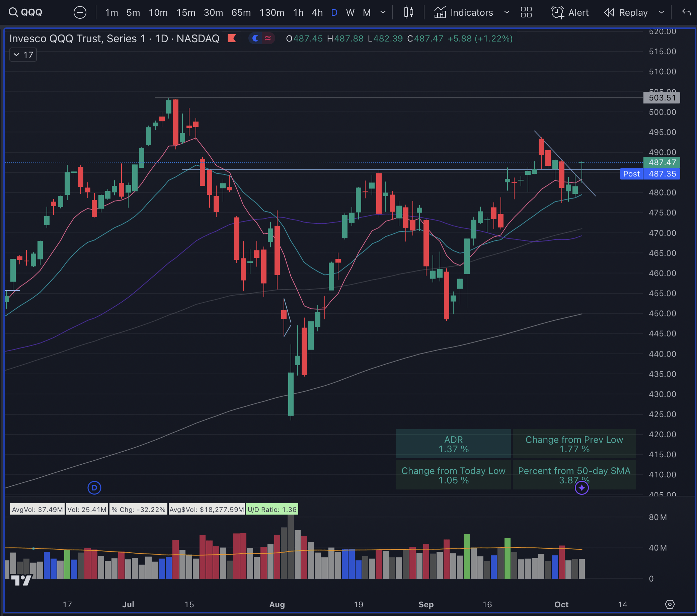
Task: Open the candlestick chart style selector
Action: point(408,12)
